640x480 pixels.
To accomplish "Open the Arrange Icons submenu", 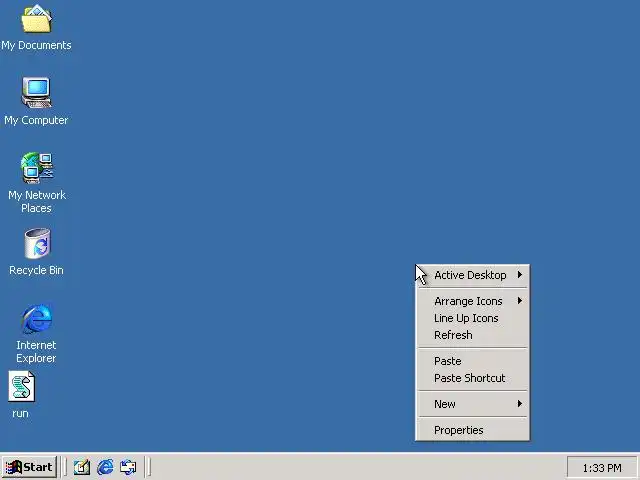I will (x=473, y=301).
